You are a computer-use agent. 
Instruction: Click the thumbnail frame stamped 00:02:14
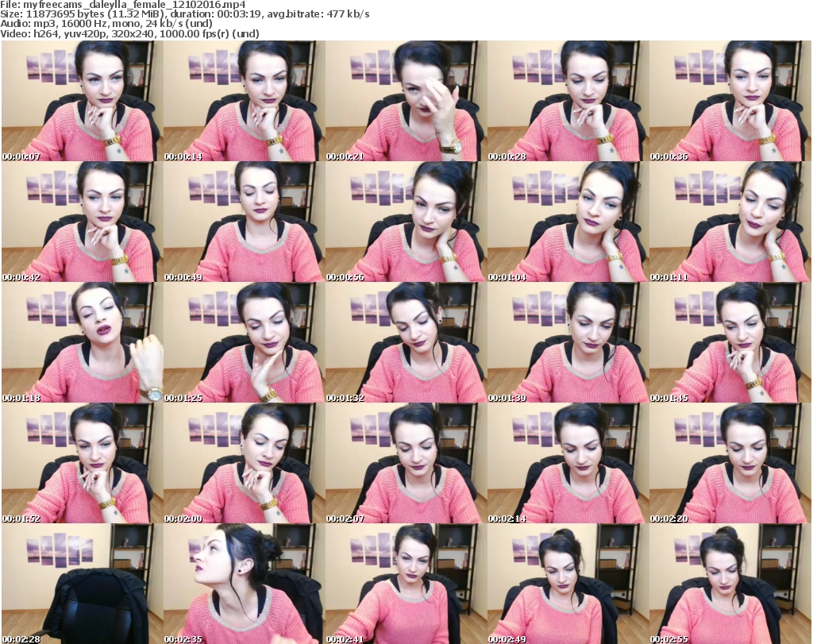click(568, 464)
